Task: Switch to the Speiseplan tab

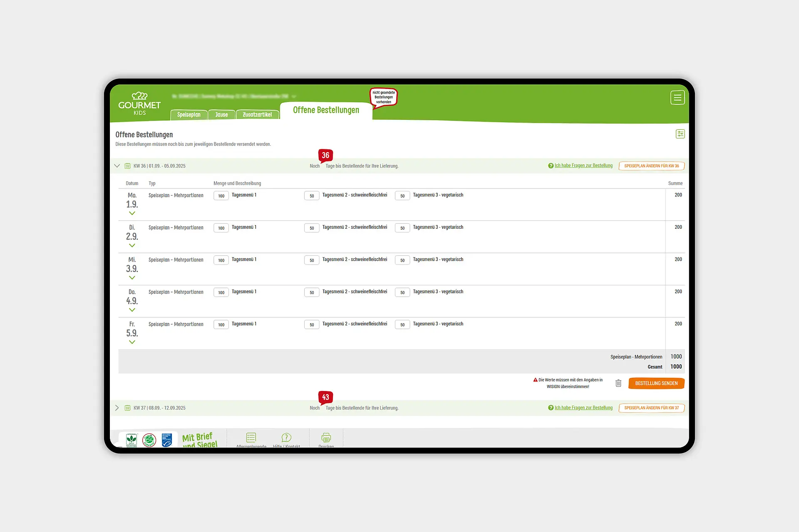Action: pos(189,115)
